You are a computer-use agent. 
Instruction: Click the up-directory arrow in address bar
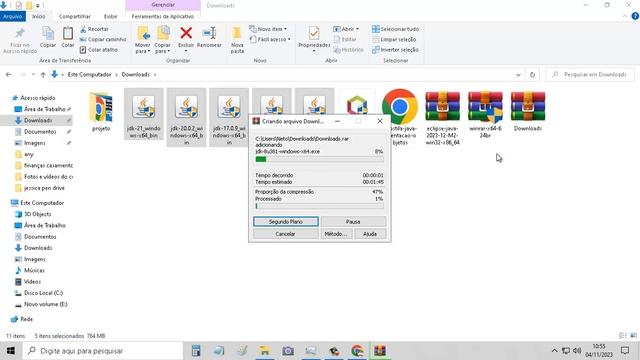click(43, 75)
